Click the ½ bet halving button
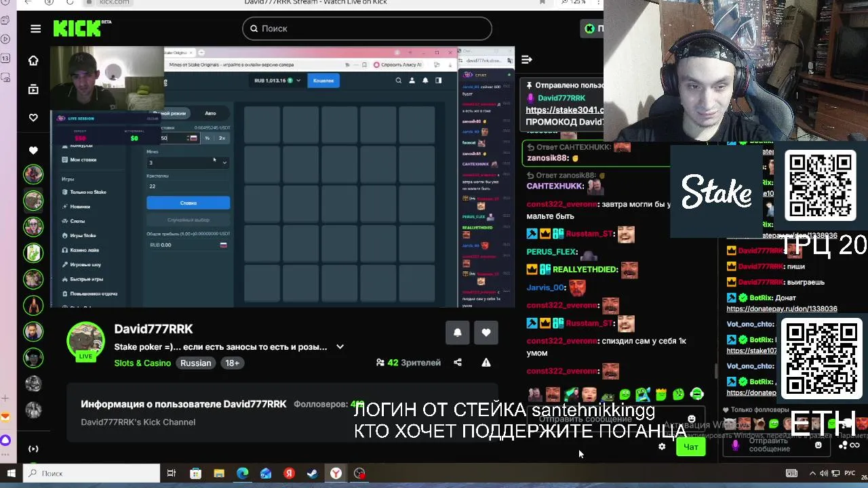Viewport: 868px width, 488px height. click(x=208, y=138)
